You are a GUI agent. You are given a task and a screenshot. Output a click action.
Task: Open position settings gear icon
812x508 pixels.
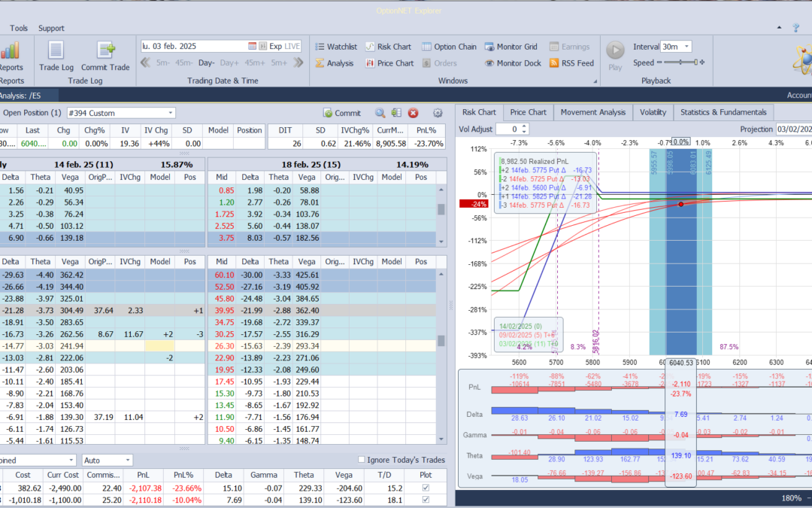pos(438,113)
